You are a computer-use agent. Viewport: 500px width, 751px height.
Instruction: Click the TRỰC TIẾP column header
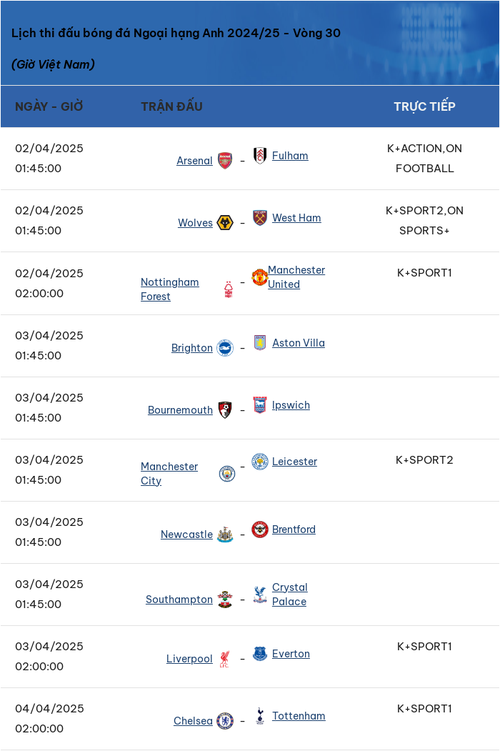click(x=424, y=106)
